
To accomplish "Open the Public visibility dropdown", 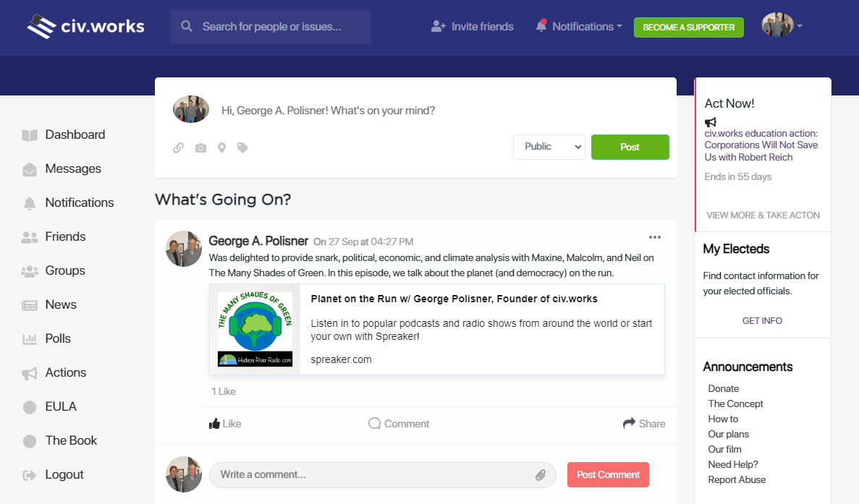I will coord(549,147).
